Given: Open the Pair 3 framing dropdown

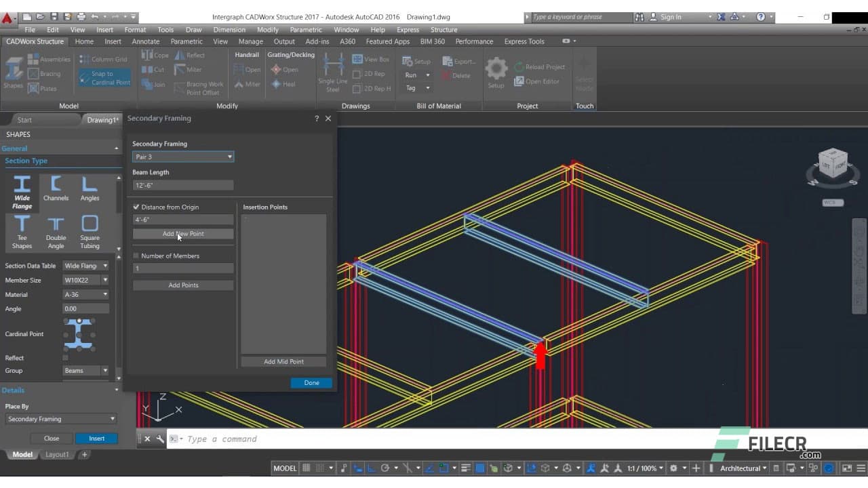Looking at the screenshot, I should (230, 157).
